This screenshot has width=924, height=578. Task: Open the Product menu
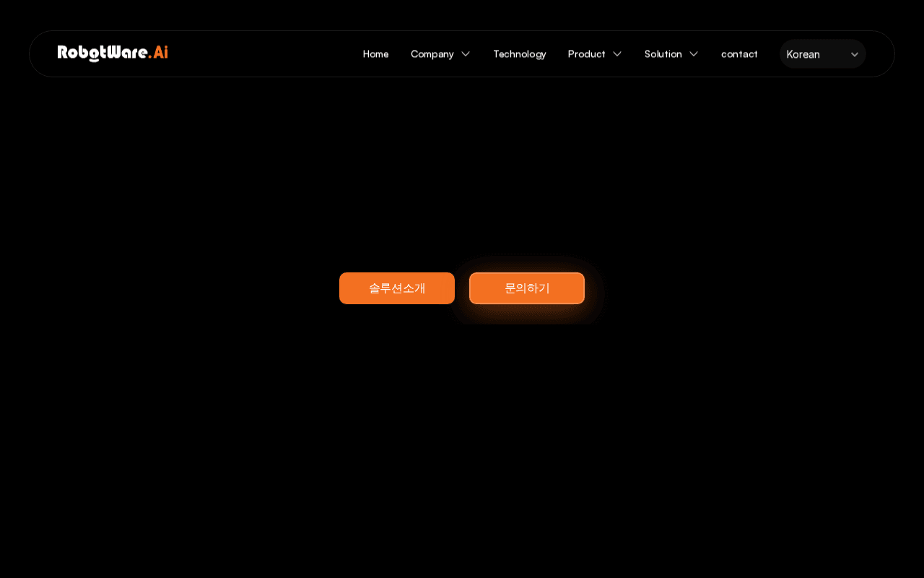coord(586,54)
